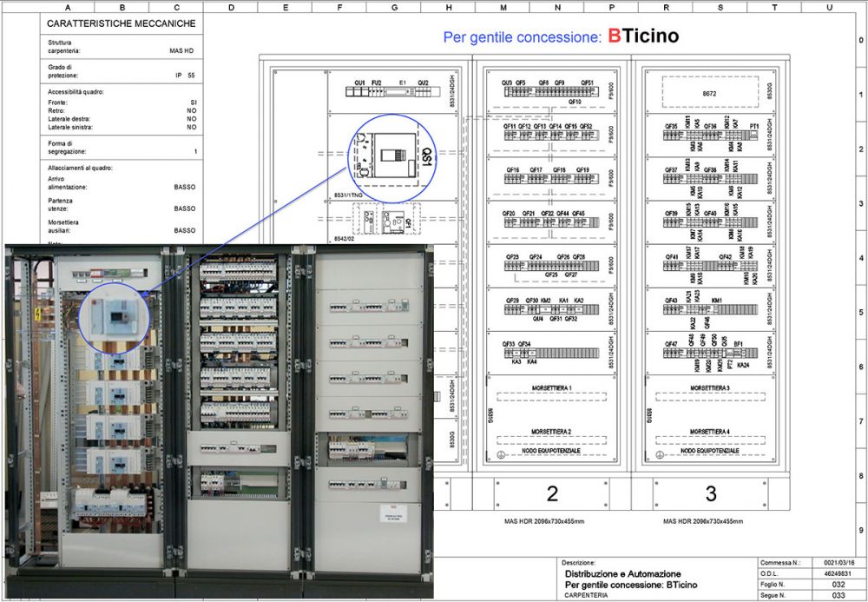Click the "QF37" breaker label
The width and height of the screenshot is (868, 602).
coord(671,170)
